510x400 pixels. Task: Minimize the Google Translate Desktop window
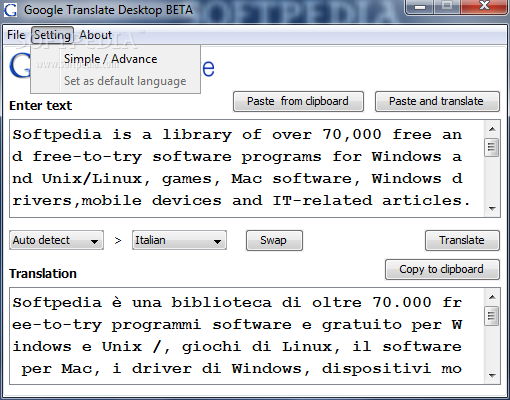[x=421, y=7]
